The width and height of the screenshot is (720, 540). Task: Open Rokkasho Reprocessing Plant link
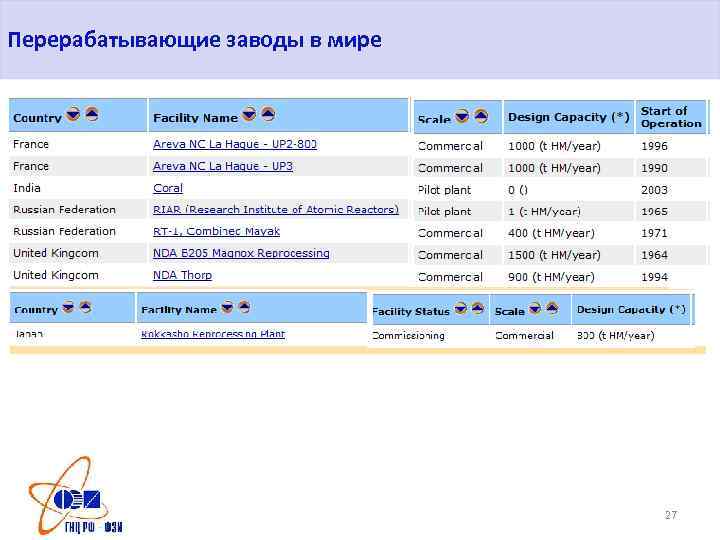pyautogui.click(x=213, y=334)
